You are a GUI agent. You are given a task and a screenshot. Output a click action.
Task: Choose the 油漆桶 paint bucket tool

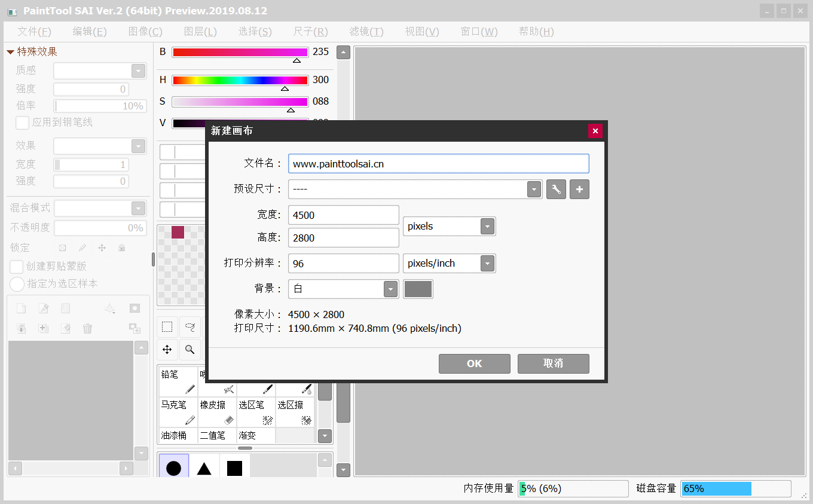coord(178,435)
